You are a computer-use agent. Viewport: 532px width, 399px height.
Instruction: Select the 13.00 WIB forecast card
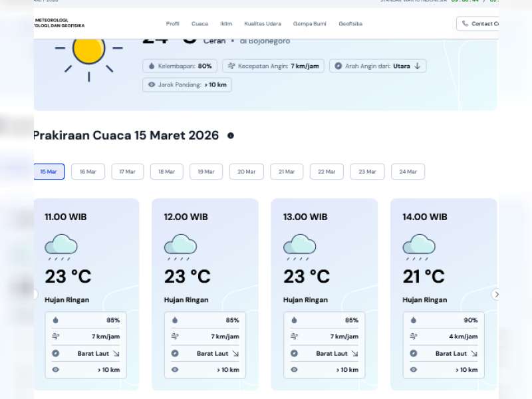coord(324,293)
